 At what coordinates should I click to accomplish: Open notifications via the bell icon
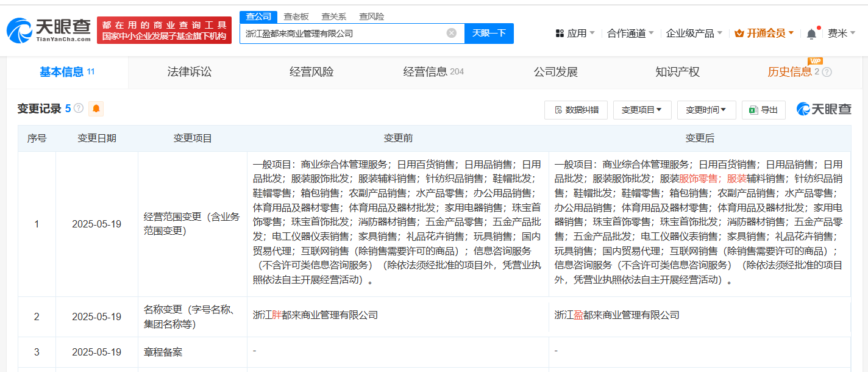[811, 34]
